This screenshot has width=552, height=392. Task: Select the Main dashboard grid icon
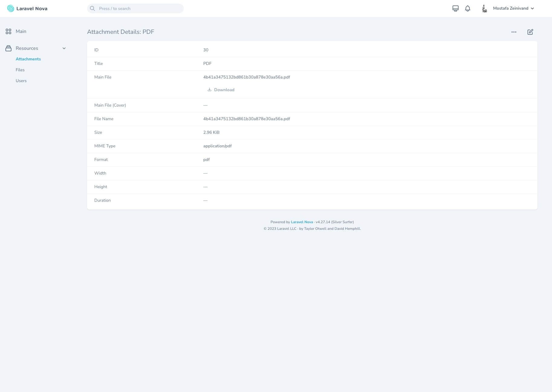coord(8,31)
